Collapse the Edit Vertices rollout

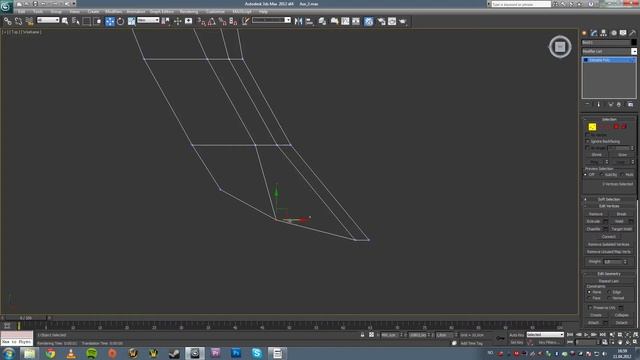609,206
